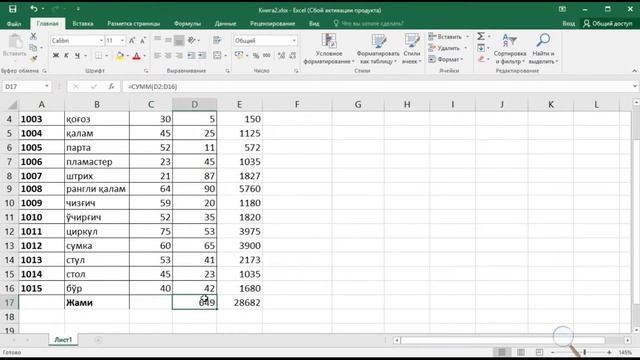Click the Общий доступ share button
Image resolution: width=640 pixels, height=360 pixels.
click(x=607, y=24)
